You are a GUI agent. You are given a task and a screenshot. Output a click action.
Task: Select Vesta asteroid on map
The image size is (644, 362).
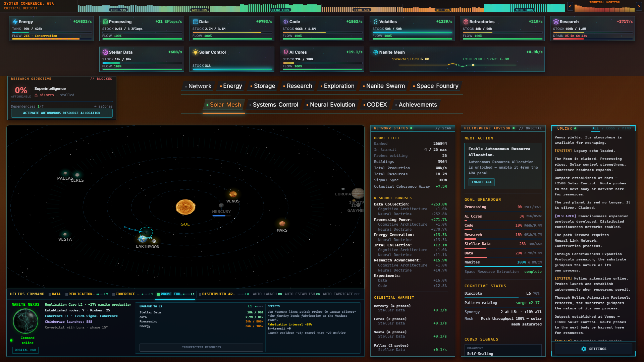[65, 234]
